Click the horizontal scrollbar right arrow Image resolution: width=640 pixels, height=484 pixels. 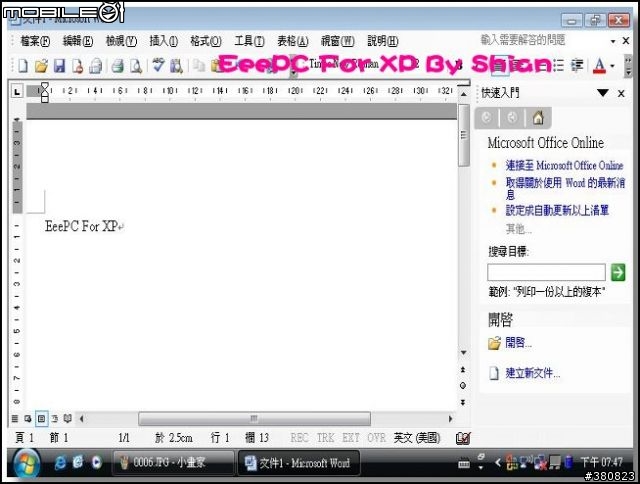tap(450, 419)
